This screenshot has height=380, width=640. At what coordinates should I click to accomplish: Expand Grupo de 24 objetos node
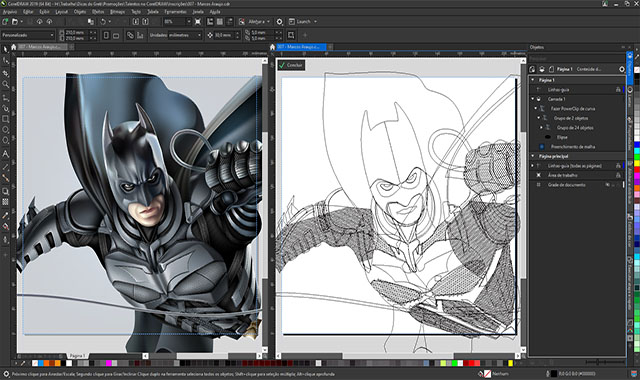click(x=542, y=127)
